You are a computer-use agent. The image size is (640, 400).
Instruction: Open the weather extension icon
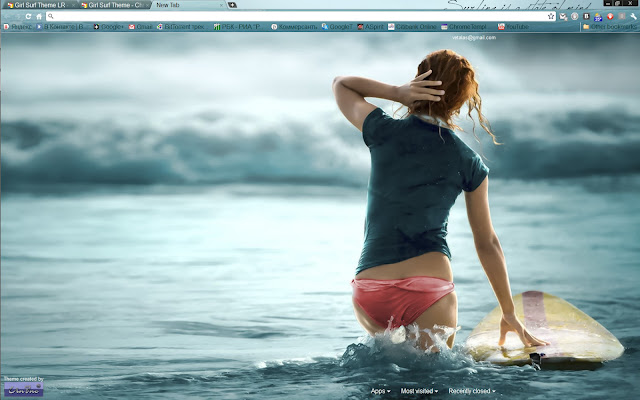point(598,17)
